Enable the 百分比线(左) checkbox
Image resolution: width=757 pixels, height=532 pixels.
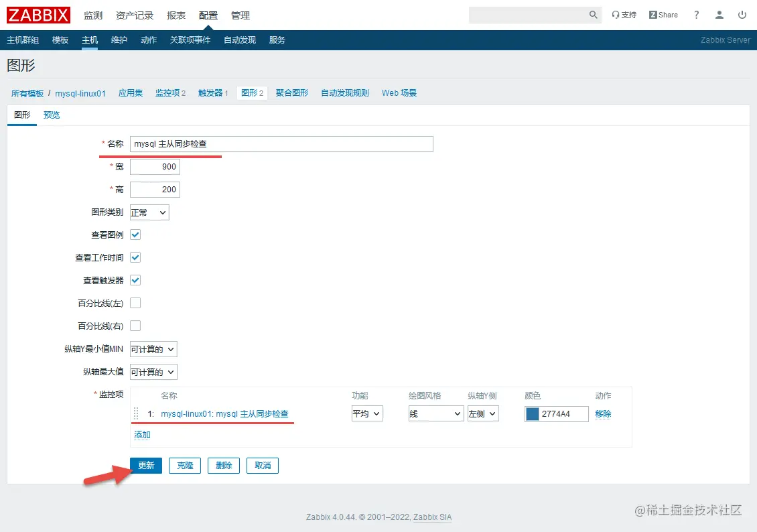click(135, 303)
